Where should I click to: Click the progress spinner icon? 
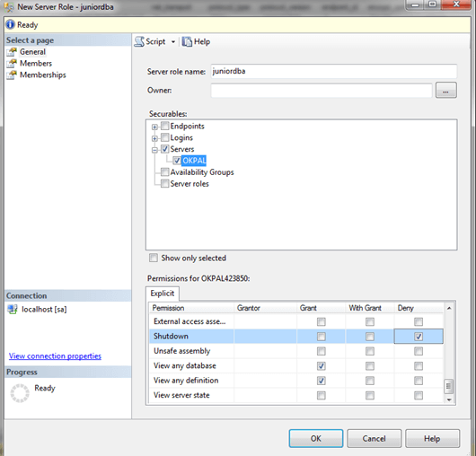pyautogui.click(x=20, y=393)
